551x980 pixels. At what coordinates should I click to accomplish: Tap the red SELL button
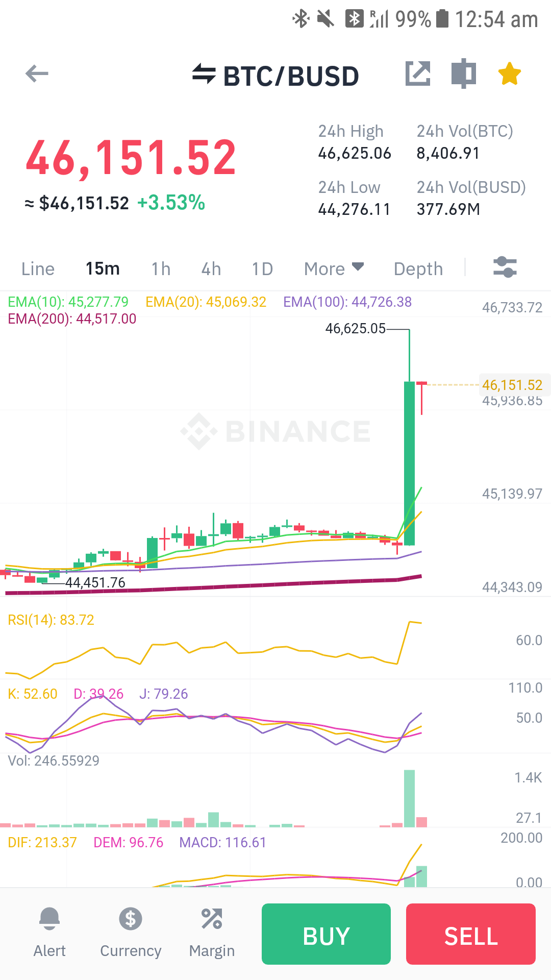tap(471, 934)
